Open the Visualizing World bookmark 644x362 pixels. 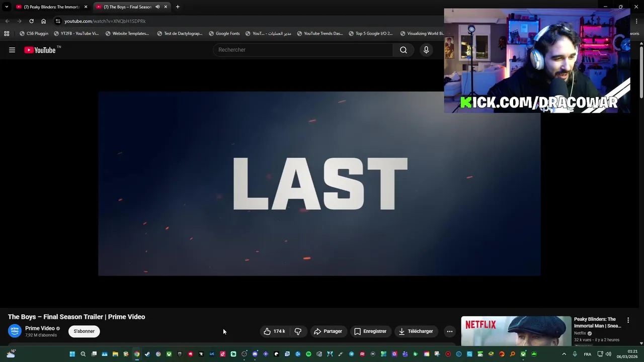point(422,34)
